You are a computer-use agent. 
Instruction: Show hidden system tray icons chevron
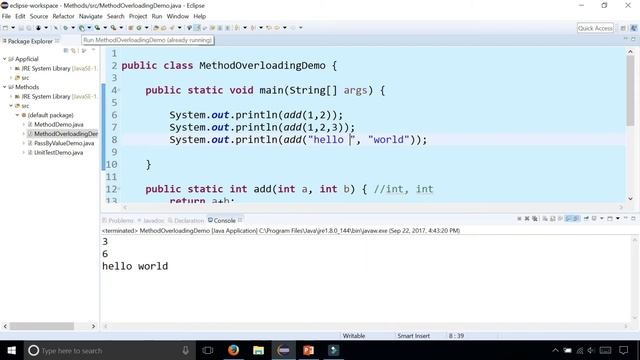tap(555, 350)
